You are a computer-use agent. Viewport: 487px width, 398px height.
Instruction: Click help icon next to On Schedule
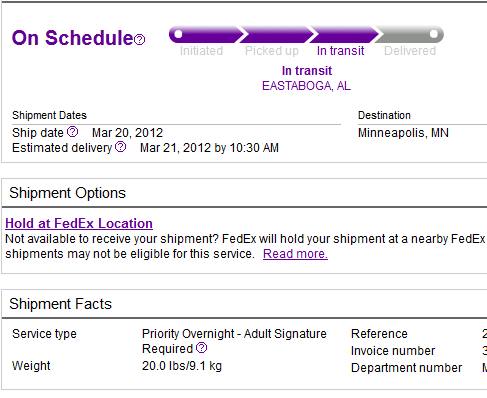[139, 40]
